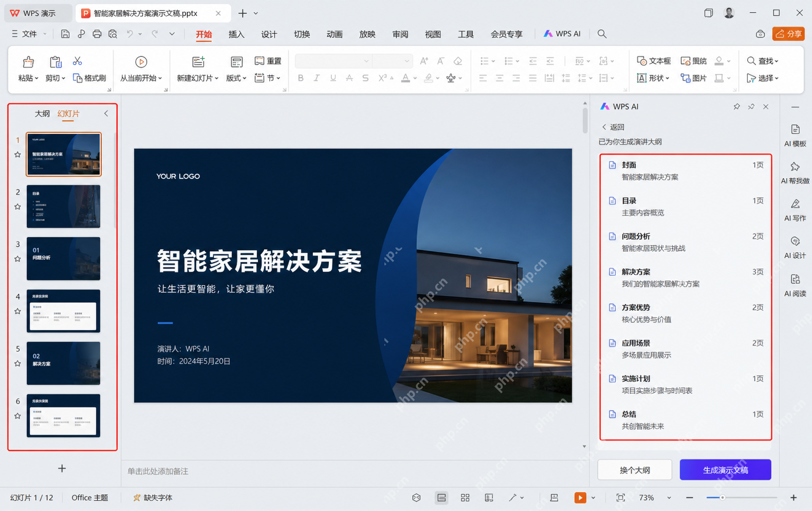Click the notes field 单击此处添加备注
812x511 pixels.
click(158, 471)
